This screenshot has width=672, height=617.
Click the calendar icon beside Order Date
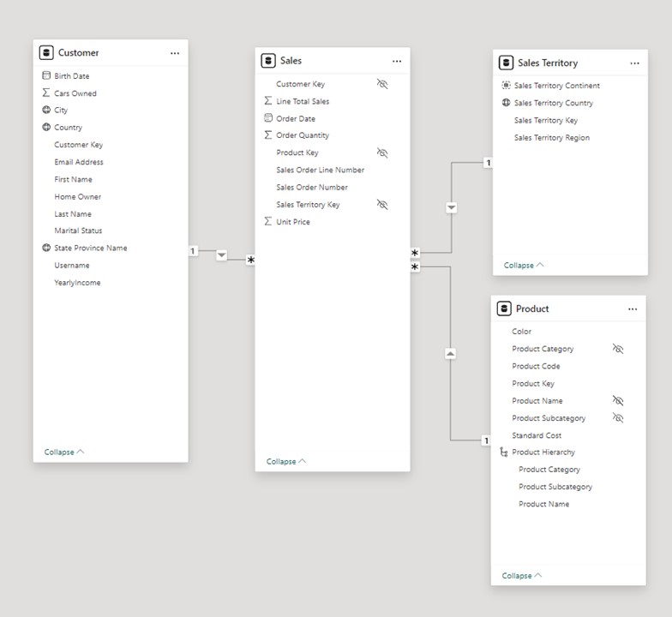(x=268, y=118)
